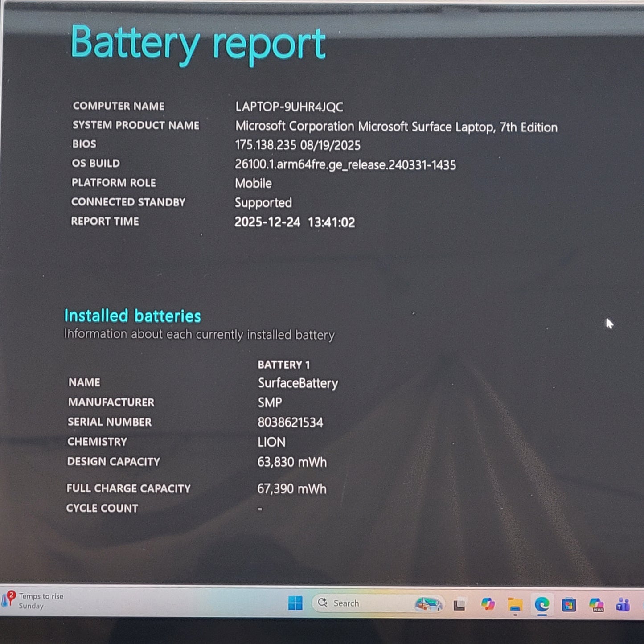Click the Installed batteries section heading
The height and width of the screenshot is (644, 644).
coord(132,316)
